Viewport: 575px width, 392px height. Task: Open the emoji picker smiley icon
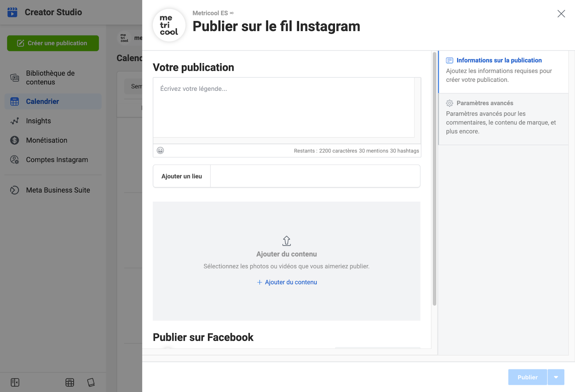[x=160, y=150]
